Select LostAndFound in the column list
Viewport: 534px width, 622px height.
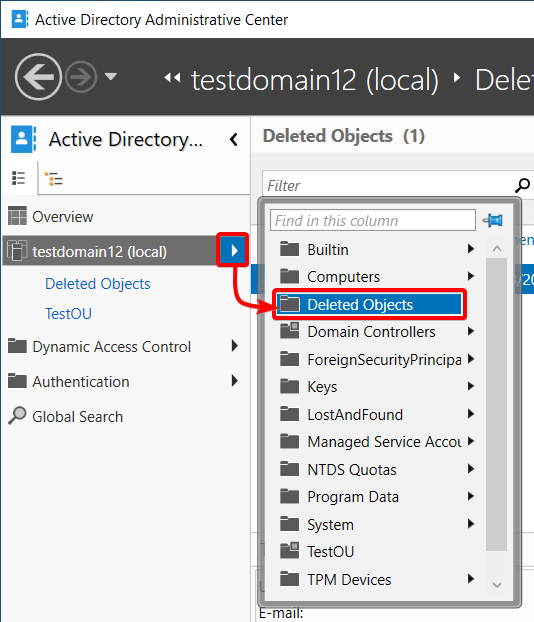355,415
